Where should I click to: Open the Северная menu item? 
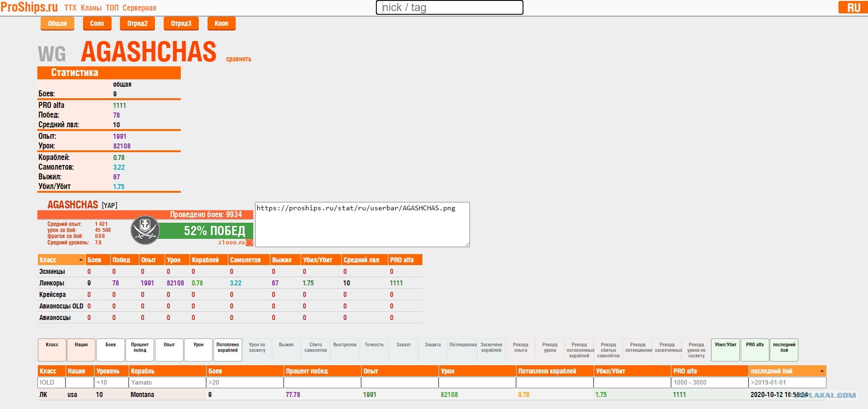click(139, 8)
